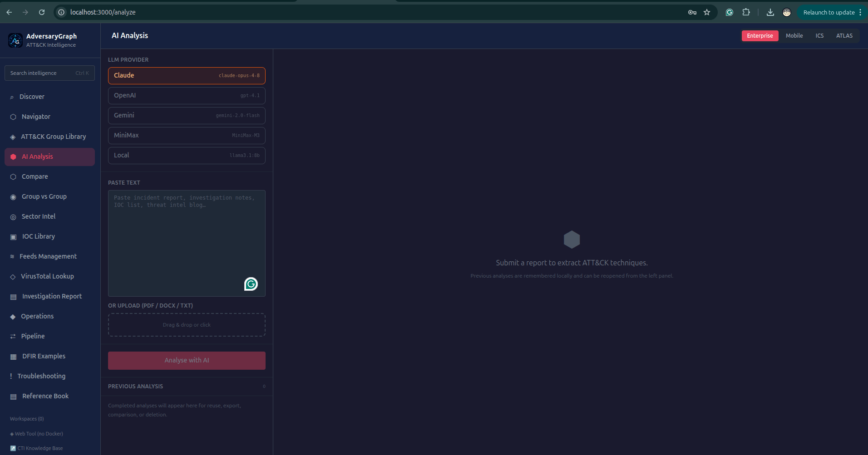
Task: Open the Feeds Management page
Action: (49, 257)
